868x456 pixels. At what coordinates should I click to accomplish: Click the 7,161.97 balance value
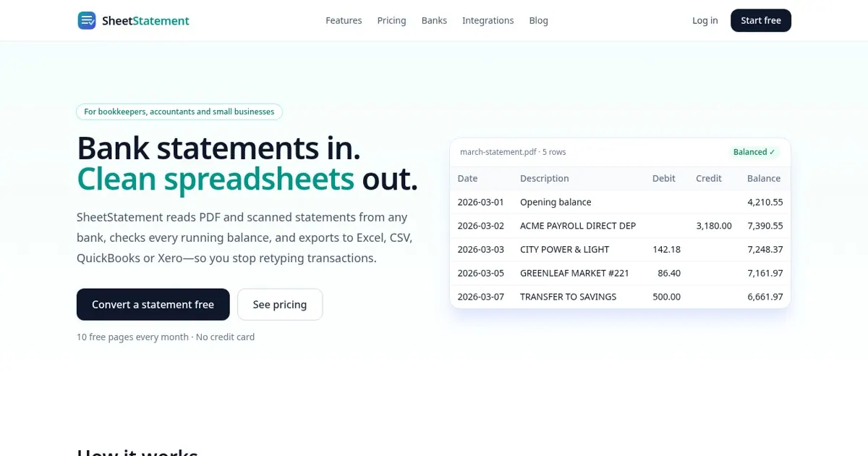765,273
